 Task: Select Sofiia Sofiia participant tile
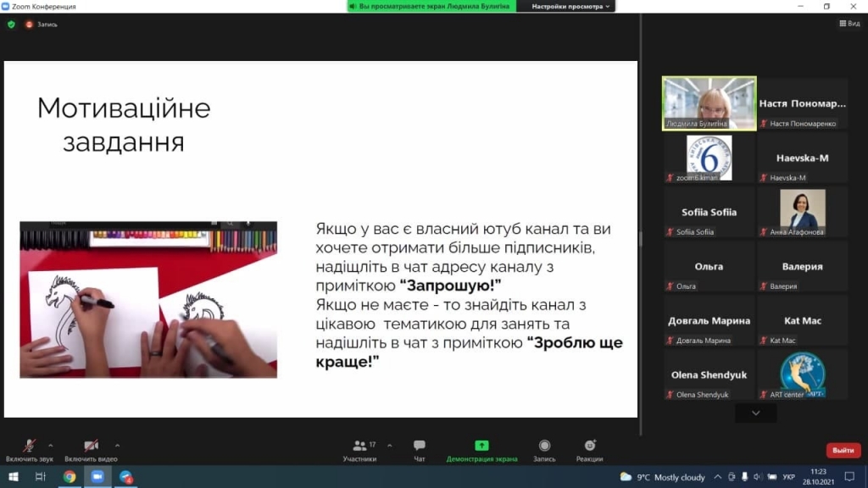[709, 212]
